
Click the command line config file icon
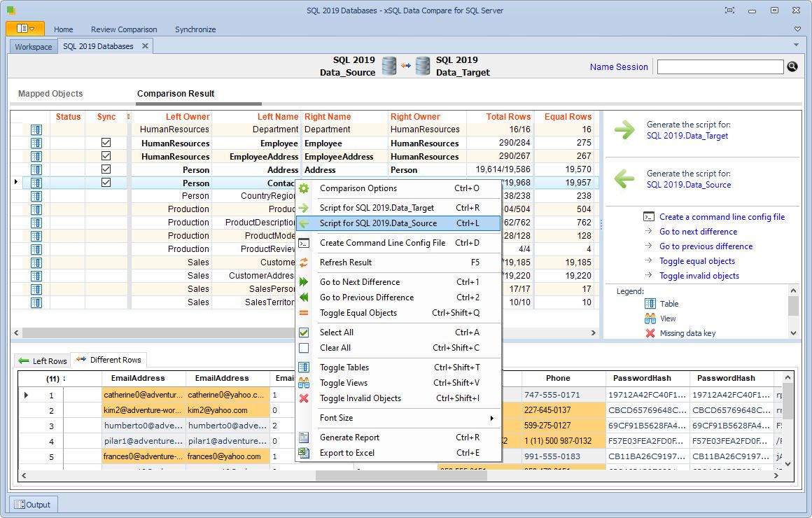pos(649,216)
